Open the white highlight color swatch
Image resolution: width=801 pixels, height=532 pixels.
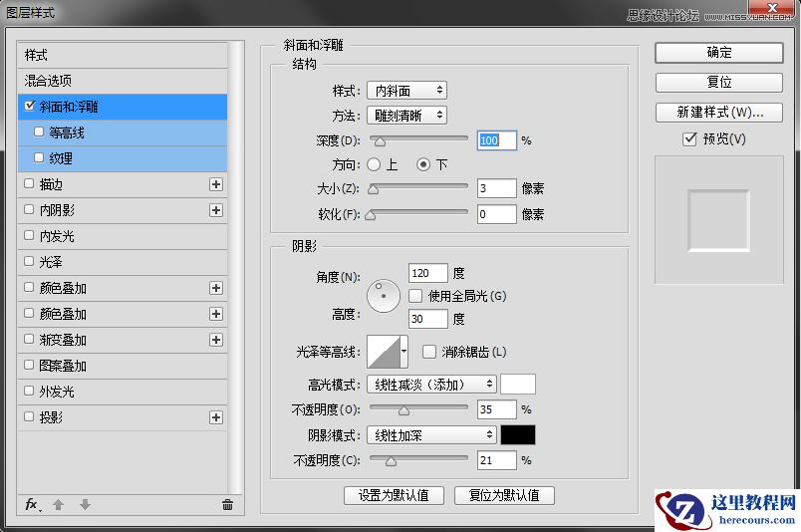point(518,384)
